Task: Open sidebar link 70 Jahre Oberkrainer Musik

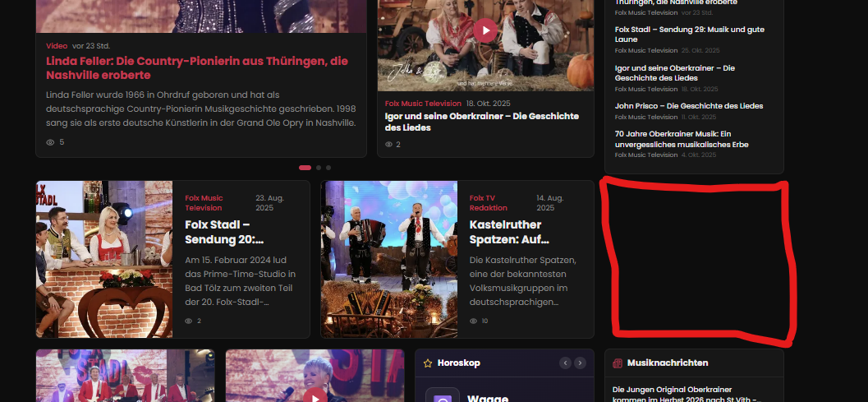Action: (x=682, y=139)
